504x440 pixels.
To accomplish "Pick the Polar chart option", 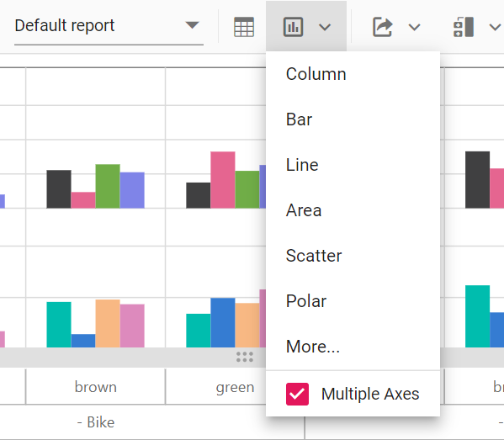I will pyautogui.click(x=353, y=301).
